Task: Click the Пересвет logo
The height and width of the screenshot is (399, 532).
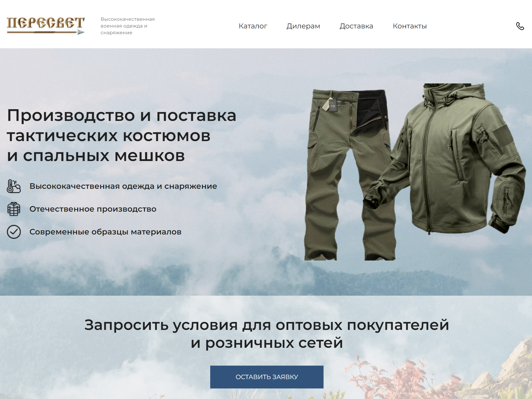Action: 46,26
